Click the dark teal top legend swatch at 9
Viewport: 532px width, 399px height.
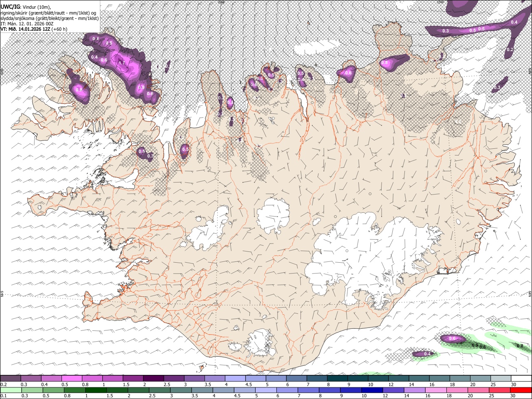[358, 378]
